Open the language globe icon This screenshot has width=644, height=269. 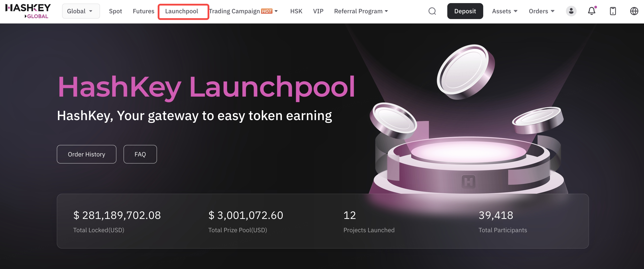[x=634, y=11]
